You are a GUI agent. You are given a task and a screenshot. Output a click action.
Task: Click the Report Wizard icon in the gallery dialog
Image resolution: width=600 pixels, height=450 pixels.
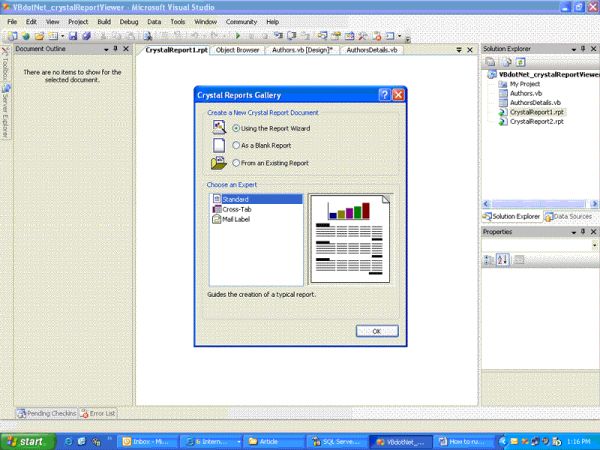coord(219,127)
